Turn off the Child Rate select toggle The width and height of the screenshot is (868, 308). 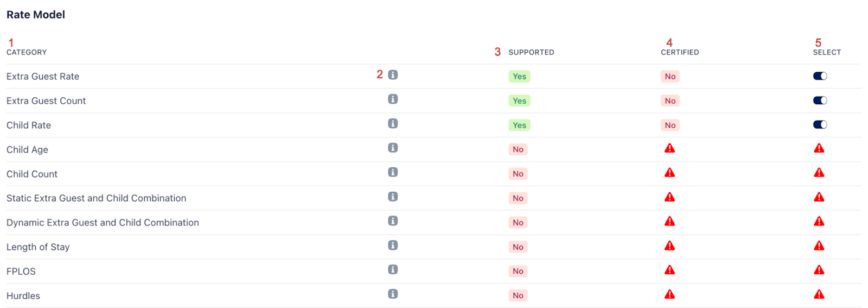click(820, 125)
